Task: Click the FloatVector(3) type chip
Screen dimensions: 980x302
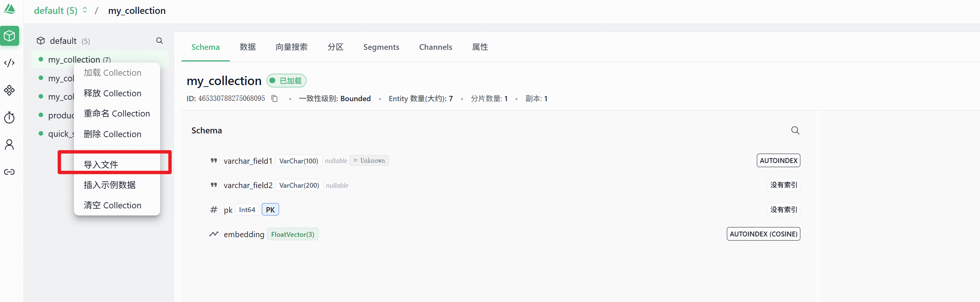Action: (293, 234)
